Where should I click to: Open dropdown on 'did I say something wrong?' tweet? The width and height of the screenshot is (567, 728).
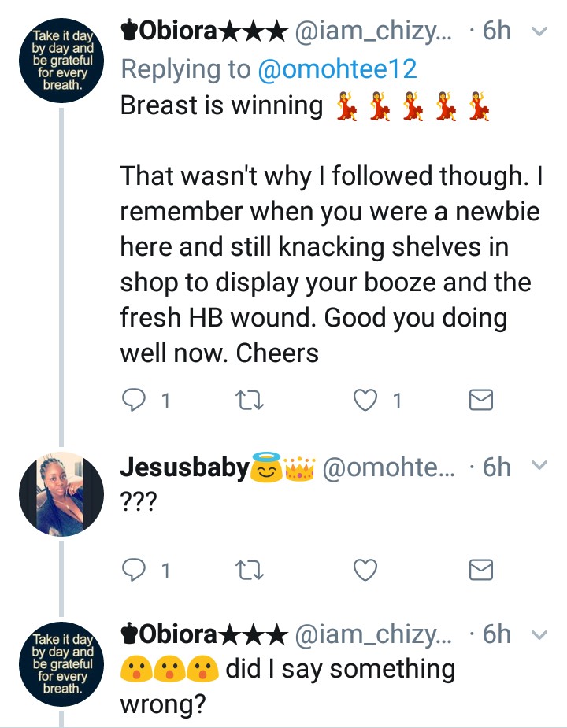(x=539, y=634)
